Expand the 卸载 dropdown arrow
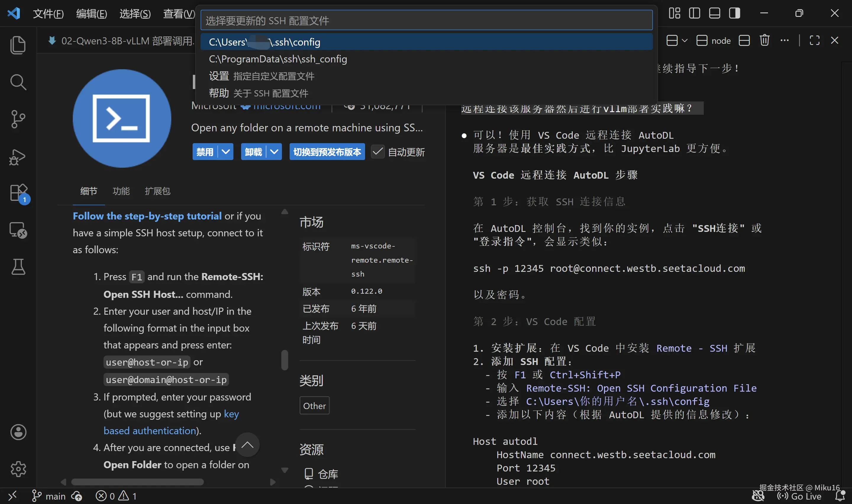Image resolution: width=852 pixels, height=504 pixels. coord(274,151)
